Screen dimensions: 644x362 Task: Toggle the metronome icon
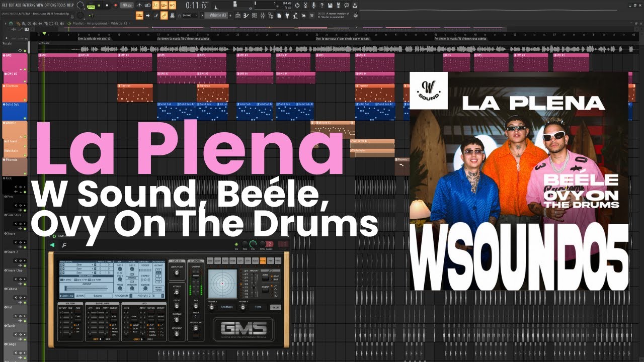[x=139, y=5]
